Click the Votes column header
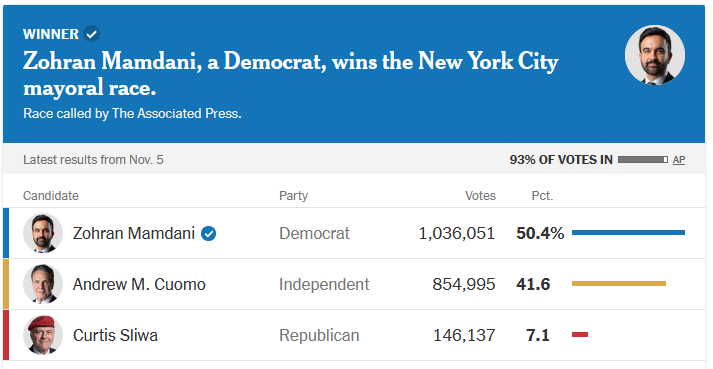Screen dimensions: 713x369 click(x=480, y=196)
